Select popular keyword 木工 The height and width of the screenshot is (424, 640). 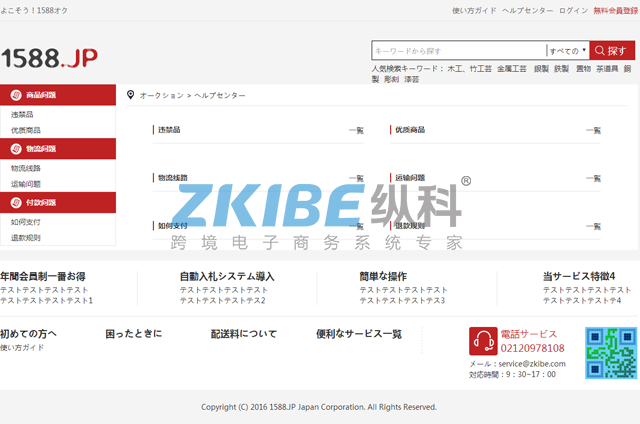click(455, 69)
